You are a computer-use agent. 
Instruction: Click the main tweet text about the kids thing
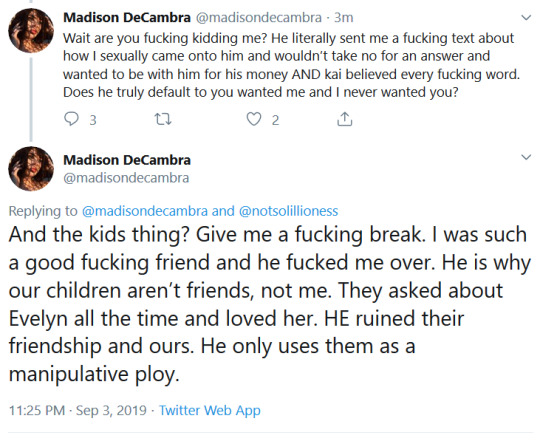point(269,304)
